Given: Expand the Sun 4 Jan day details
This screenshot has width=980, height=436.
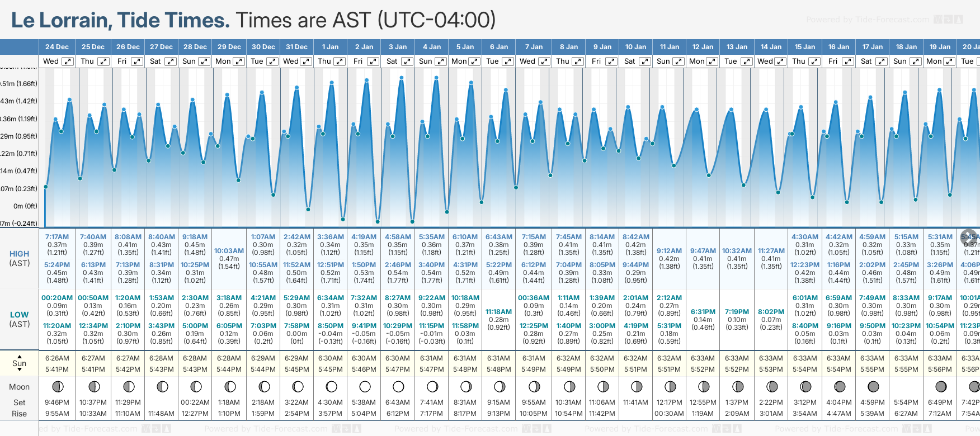Looking at the screenshot, I should coord(441,61).
